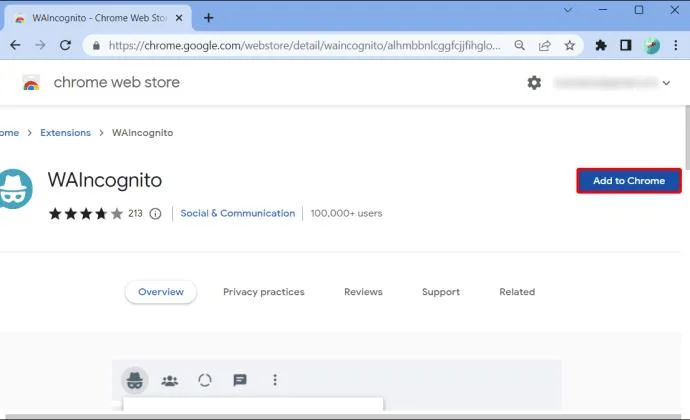This screenshot has width=690, height=420.
Task: Toggle the browser side panel icon
Action: [626, 45]
